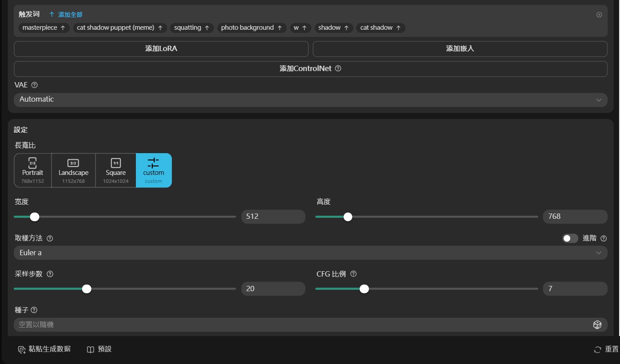
Task: Click the 種子 seed input field
Action: 302,325
